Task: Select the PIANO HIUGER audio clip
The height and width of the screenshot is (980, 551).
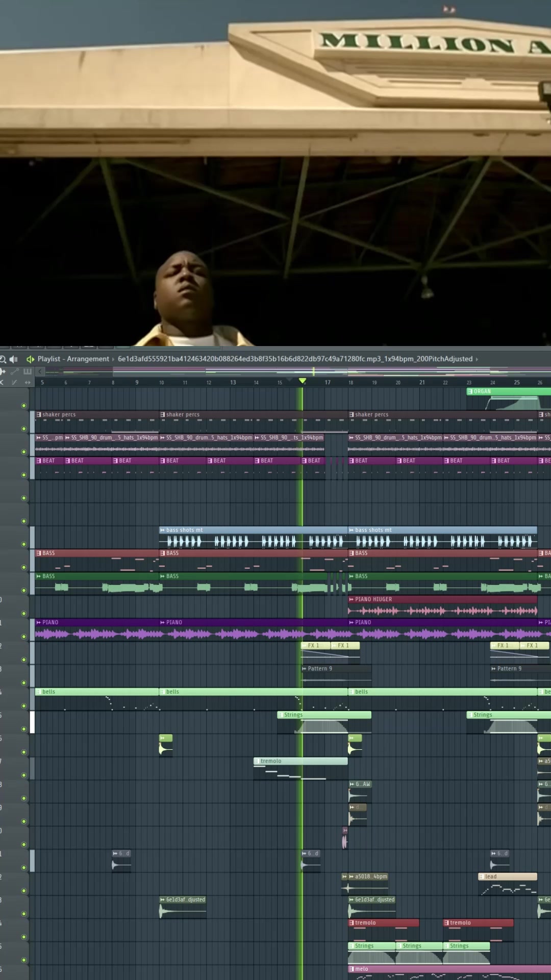Action: tap(442, 606)
